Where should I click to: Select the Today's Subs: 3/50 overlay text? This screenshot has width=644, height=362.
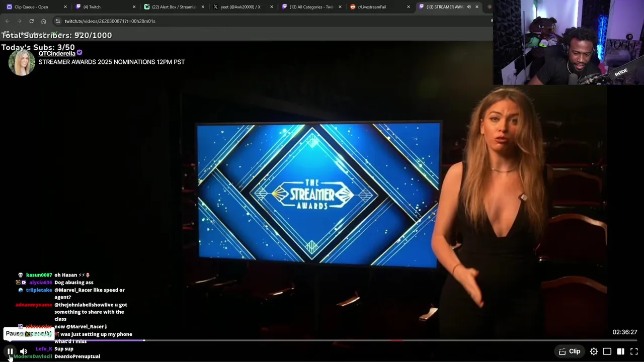pyautogui.click(x=38, y=47)
